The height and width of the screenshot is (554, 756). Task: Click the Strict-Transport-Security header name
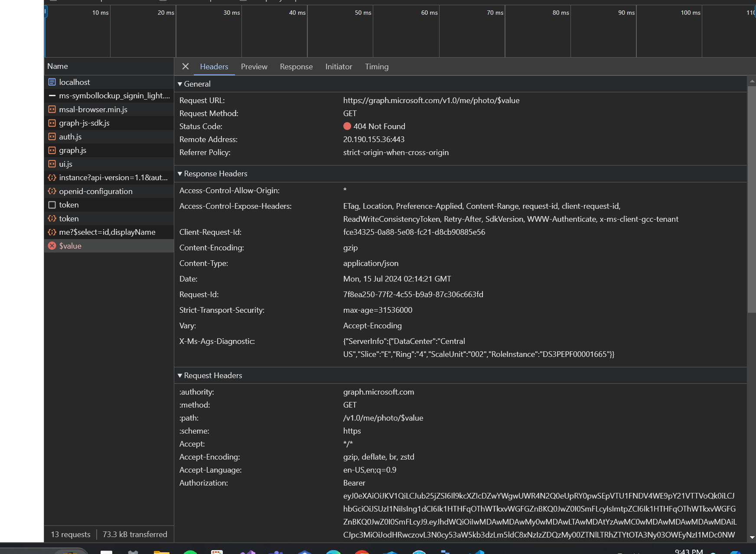click(x=222, y=310)
